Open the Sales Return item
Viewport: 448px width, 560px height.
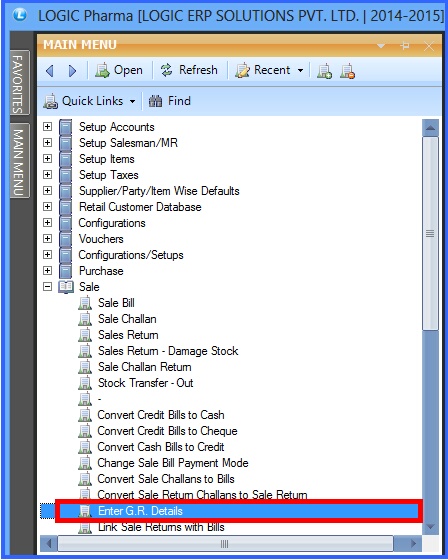click(x=128, y=335)
